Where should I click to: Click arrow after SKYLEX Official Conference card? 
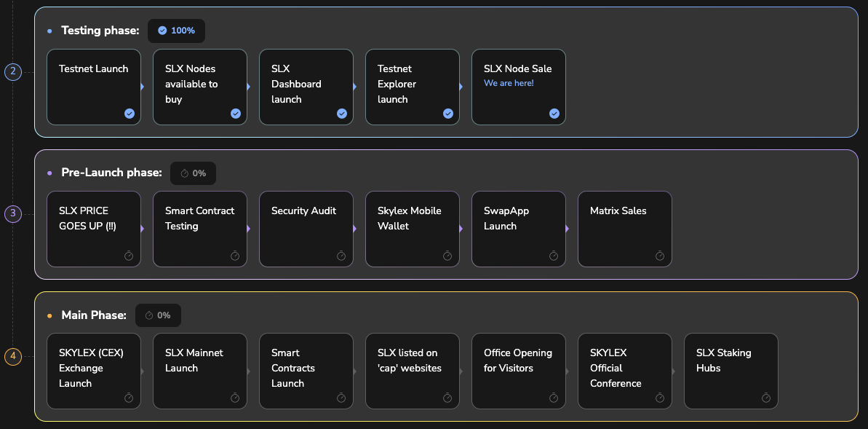[x=674, y=371]
